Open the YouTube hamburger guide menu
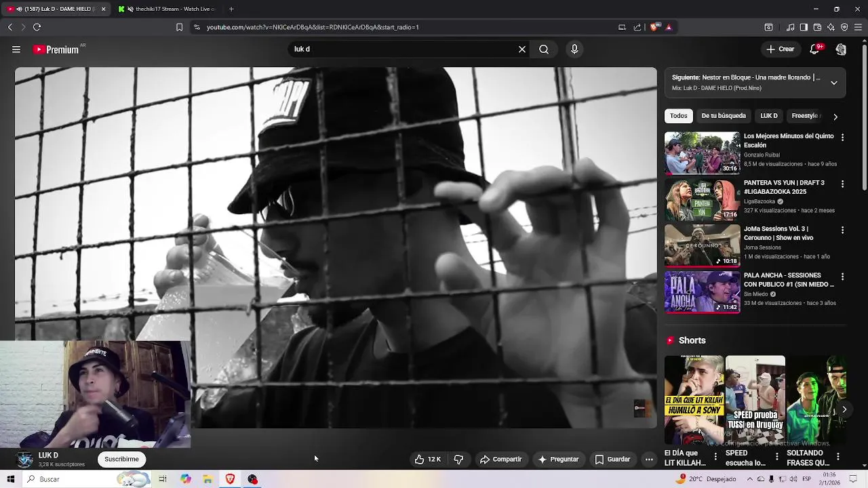868x488 pixels. (x=16, y=49)
